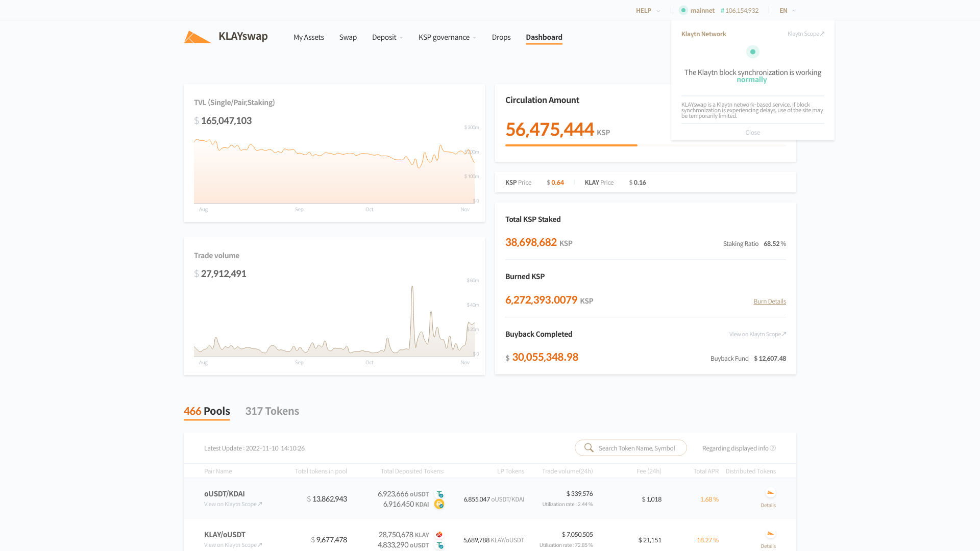This screenshot has width=980, height=551.
Task: Open Burn Details link
Action: point(769,302)
